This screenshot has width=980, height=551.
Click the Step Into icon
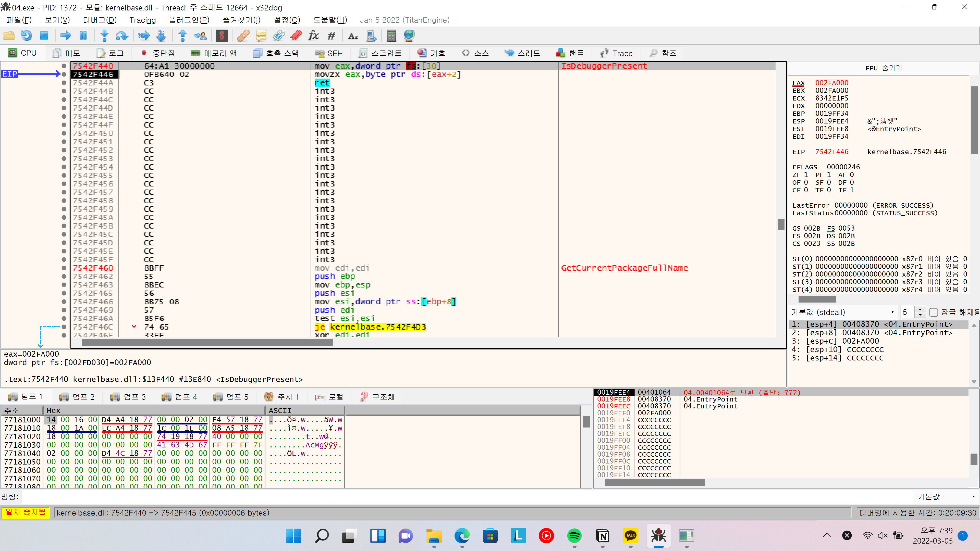pyautogui.click(x=104, y=36)
